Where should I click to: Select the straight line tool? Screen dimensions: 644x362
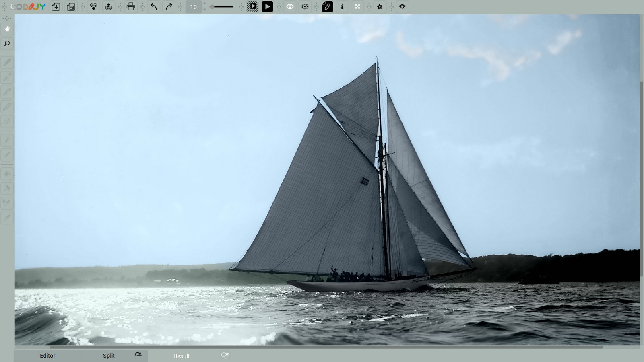7,155
